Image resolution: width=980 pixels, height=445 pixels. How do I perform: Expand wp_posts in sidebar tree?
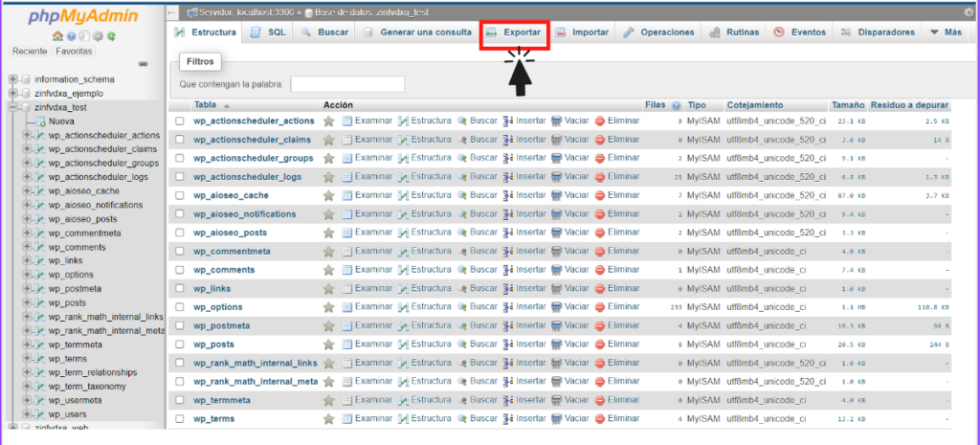(27, 302)
